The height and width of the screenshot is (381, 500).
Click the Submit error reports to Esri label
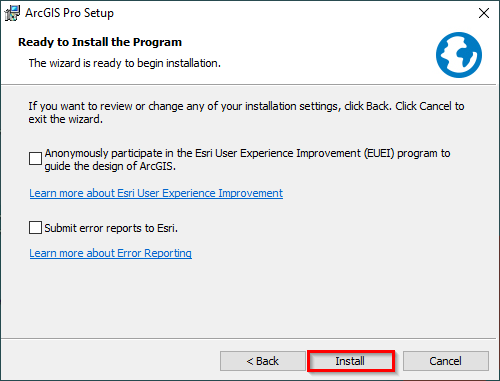coord(111,228)
